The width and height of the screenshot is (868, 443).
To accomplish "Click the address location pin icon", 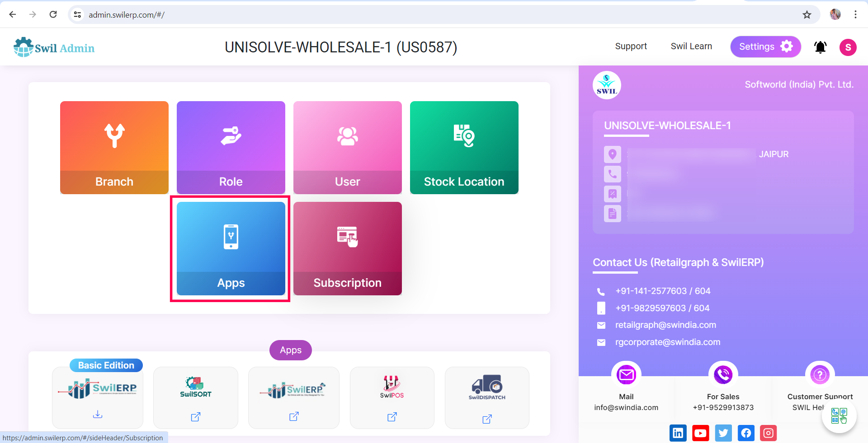I will (x=613, y=154).
